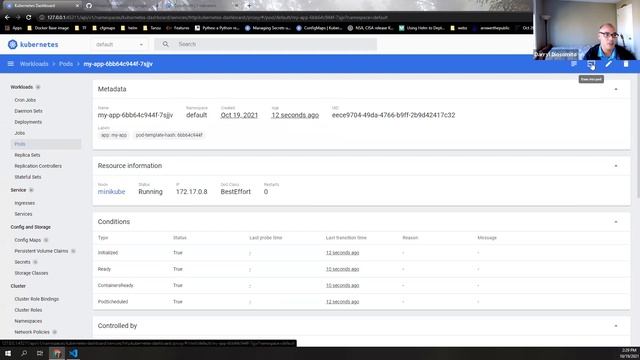
Task: Click the Oct 19, 2021 created date
Action: coord(239,115)
